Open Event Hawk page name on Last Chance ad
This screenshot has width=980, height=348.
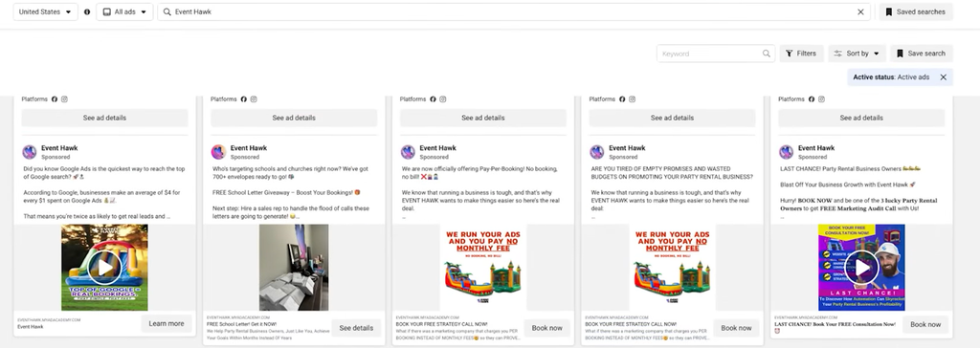[x=816, y=148]
